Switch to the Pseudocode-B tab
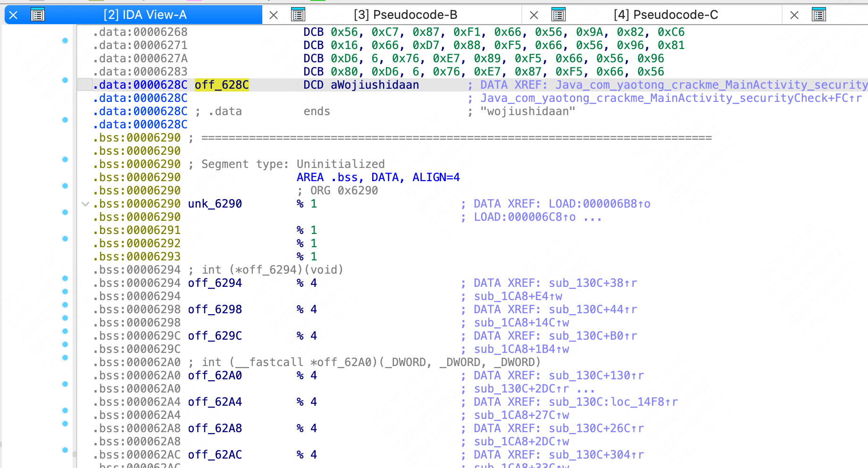This screenshot has width=868, height=468. [405, 15]
